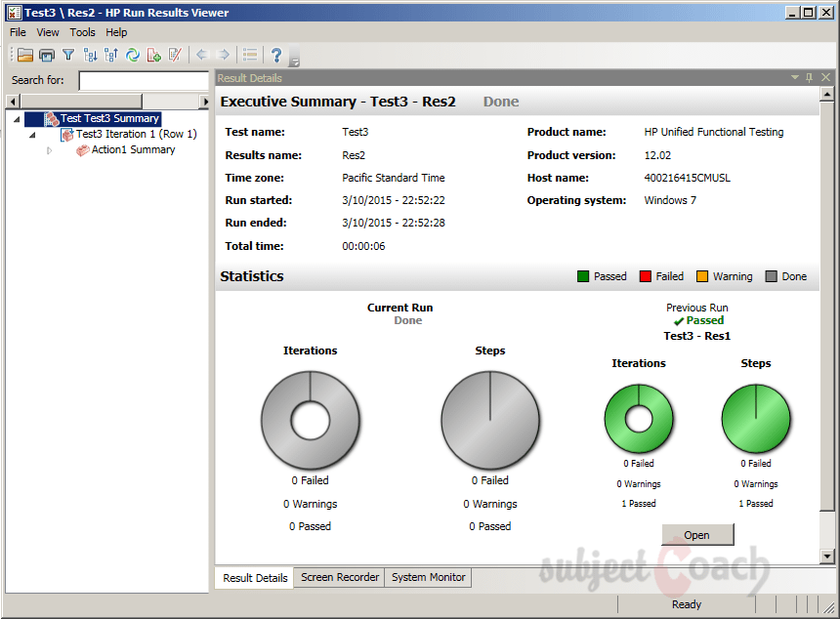
Task: Refresh the run results view
Action: pos(133,55)
